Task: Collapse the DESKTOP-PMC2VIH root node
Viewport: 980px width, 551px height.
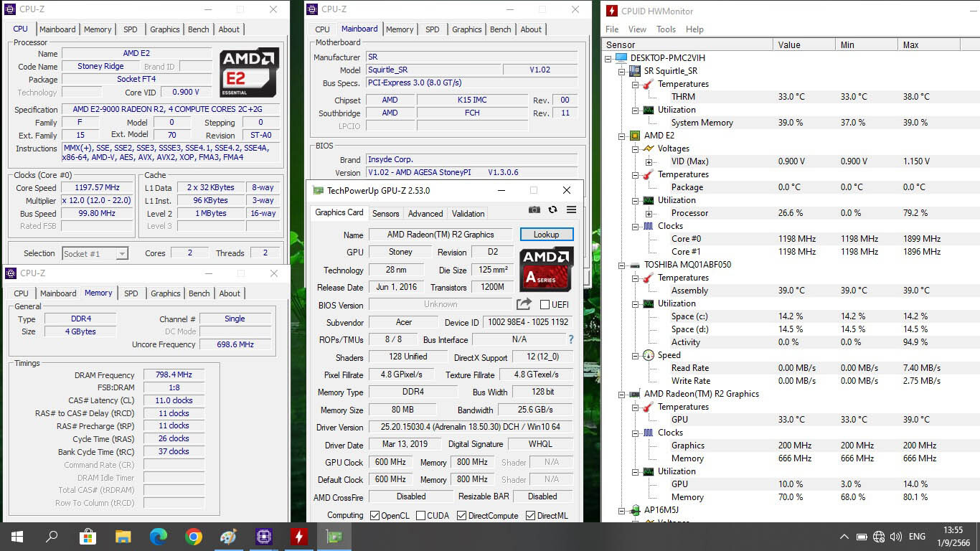Action: tap(609, 58)
